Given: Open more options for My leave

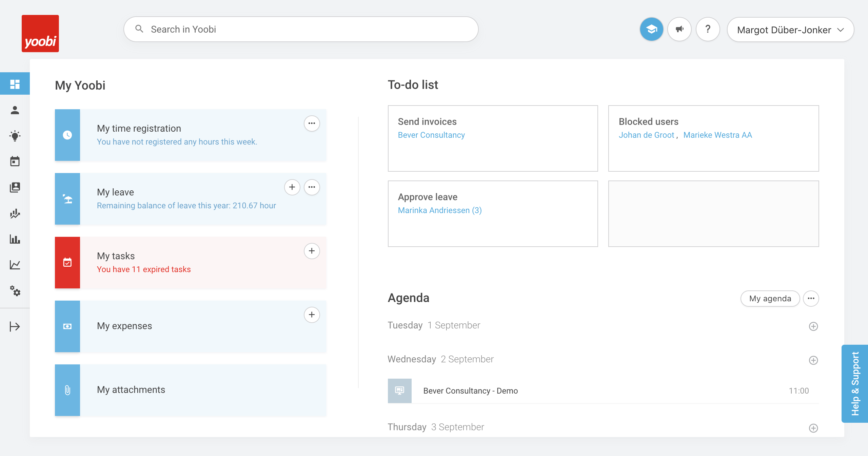Looking at the screenshot, I should 312,187.
